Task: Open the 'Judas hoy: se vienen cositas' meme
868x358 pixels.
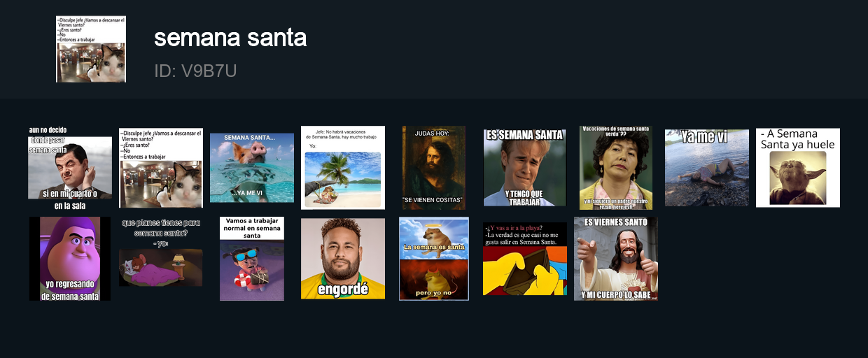Action: click(434, 168)
